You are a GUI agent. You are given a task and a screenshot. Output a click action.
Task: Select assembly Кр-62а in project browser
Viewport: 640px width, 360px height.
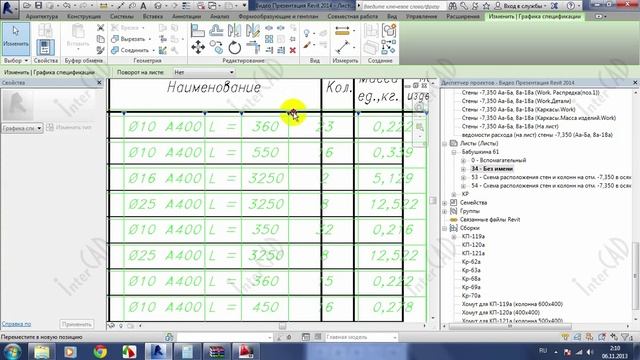(471, 262)
